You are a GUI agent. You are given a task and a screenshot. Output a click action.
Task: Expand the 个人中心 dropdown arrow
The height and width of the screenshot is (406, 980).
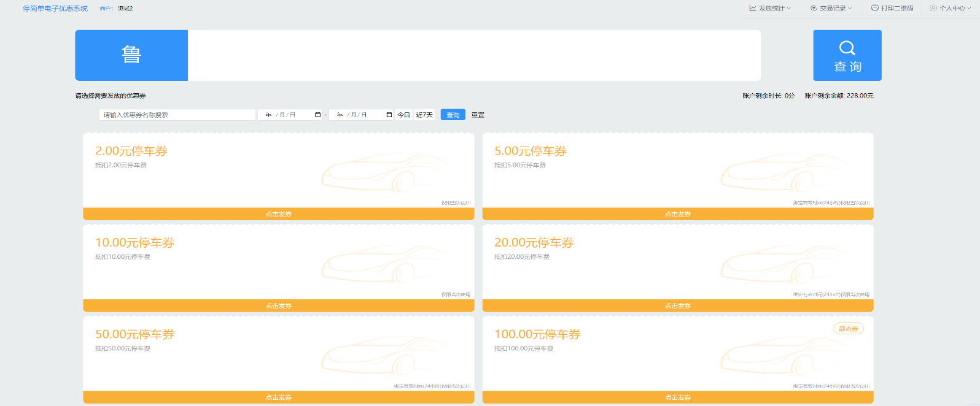tap(970, 8)
